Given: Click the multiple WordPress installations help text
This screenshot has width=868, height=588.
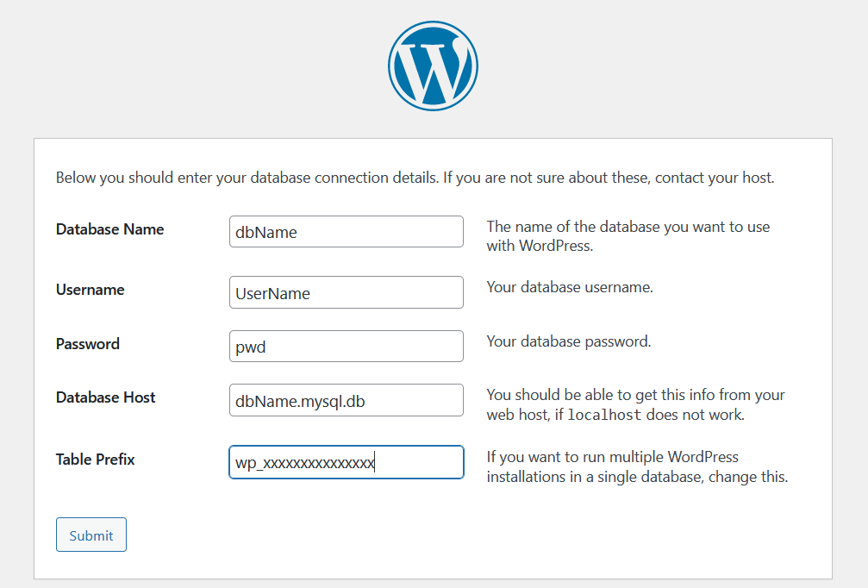Looking at the screenshot, I should coord(636,466).
